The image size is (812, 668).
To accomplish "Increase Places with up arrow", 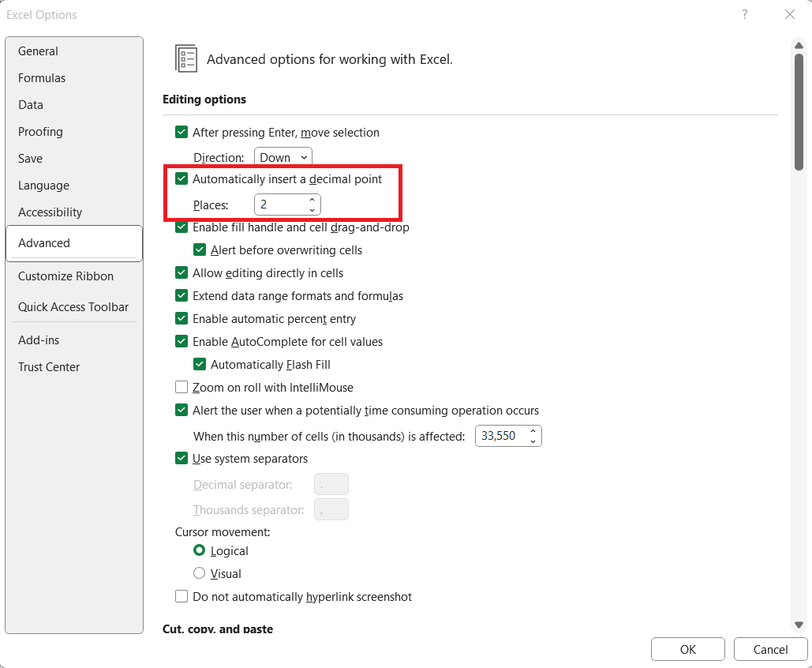I will click(312, 200).
